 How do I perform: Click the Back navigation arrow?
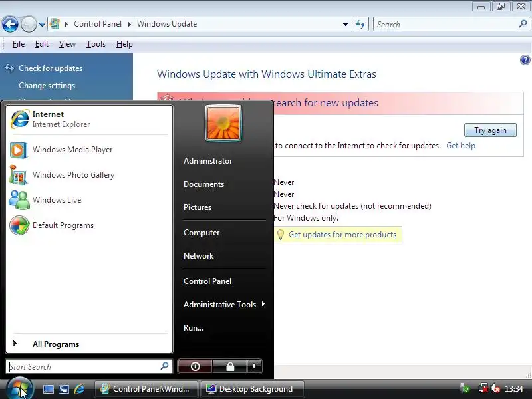(x=10, y=24)
